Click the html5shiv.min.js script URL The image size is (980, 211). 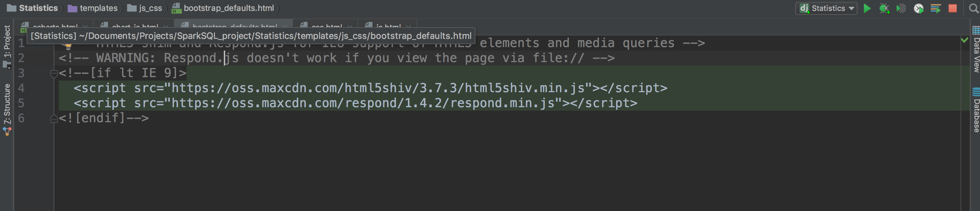(378, 88)
